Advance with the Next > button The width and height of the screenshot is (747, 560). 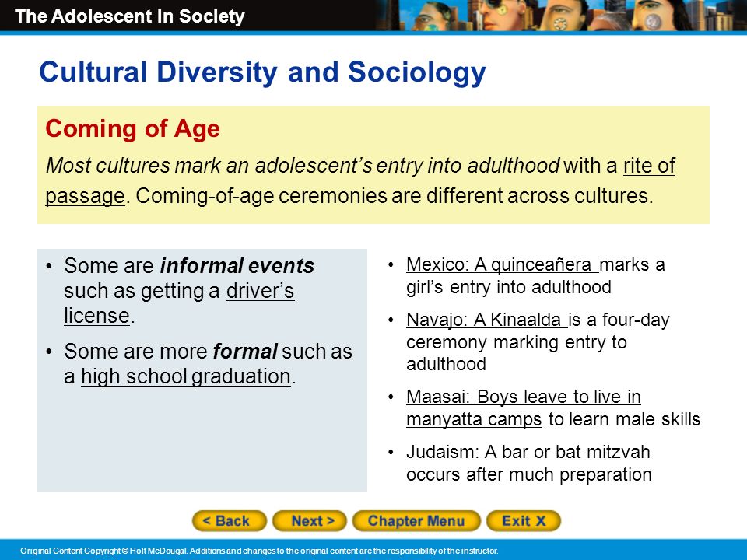pyautogui.click(x=310, y=520)
